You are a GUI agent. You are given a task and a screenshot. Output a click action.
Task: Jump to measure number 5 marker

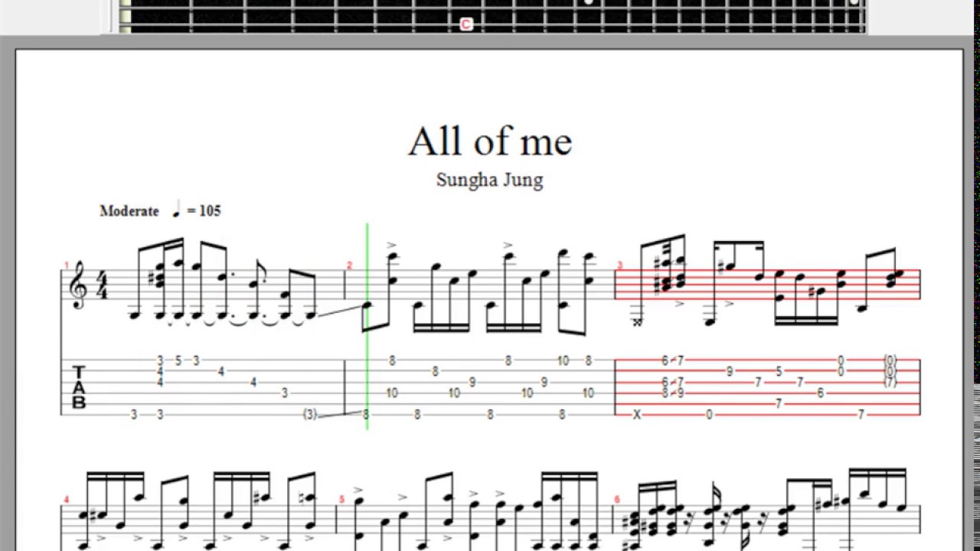point(342,500)
